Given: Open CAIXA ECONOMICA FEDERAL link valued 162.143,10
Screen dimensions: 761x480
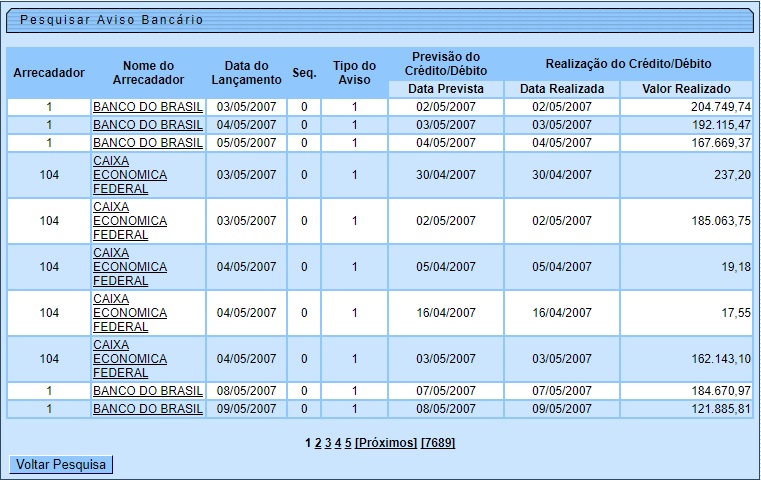Looking at the screenshot, I should (x=130, y=359).
